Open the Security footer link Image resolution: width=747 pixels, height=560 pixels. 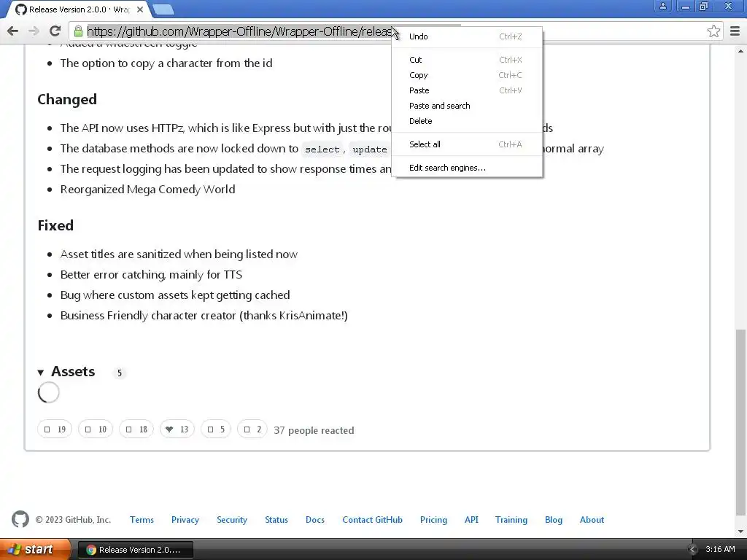point(232,520)
